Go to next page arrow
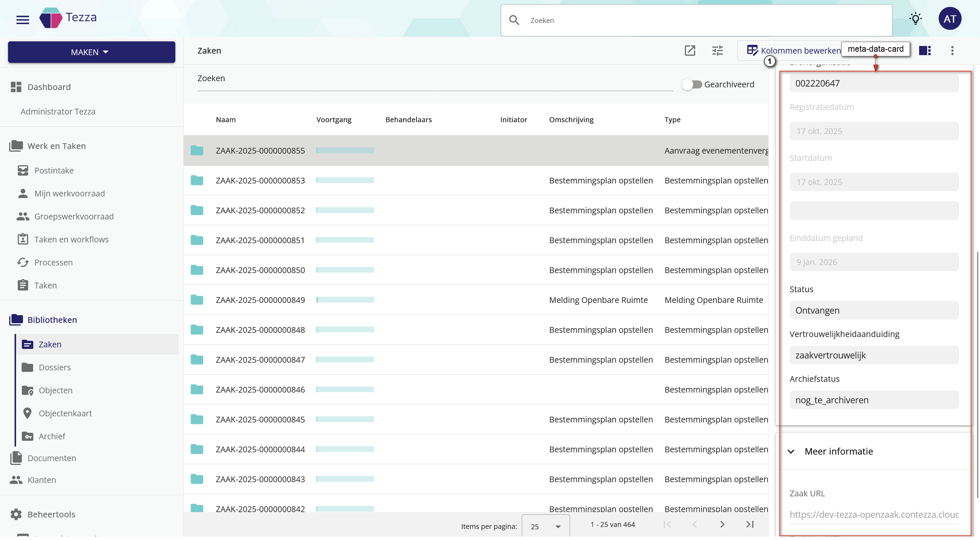Viewport: 980px width, 540px height. click(x=722, y=524)
